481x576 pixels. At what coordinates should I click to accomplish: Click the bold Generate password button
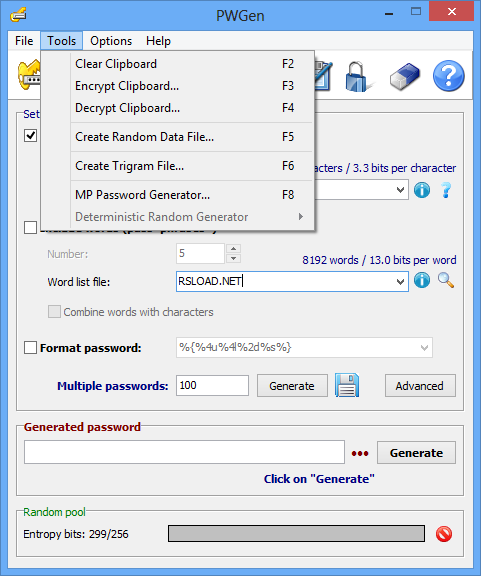tap(416, 453)
